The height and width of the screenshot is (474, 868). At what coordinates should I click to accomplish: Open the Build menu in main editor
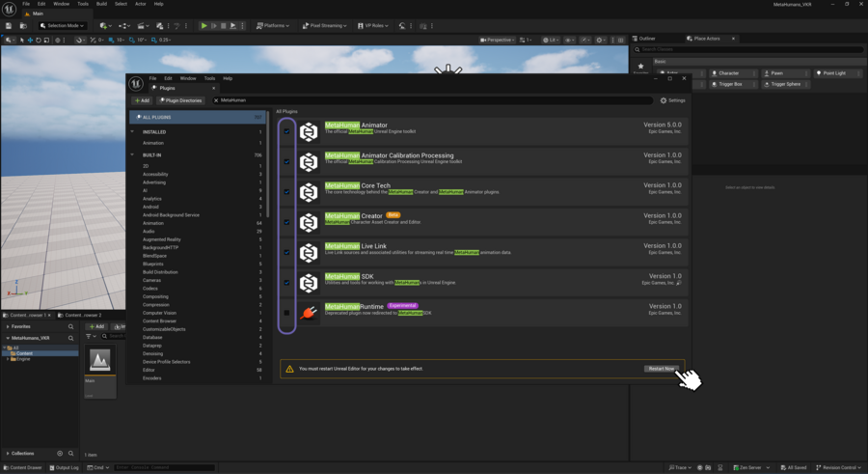point(102,4)
